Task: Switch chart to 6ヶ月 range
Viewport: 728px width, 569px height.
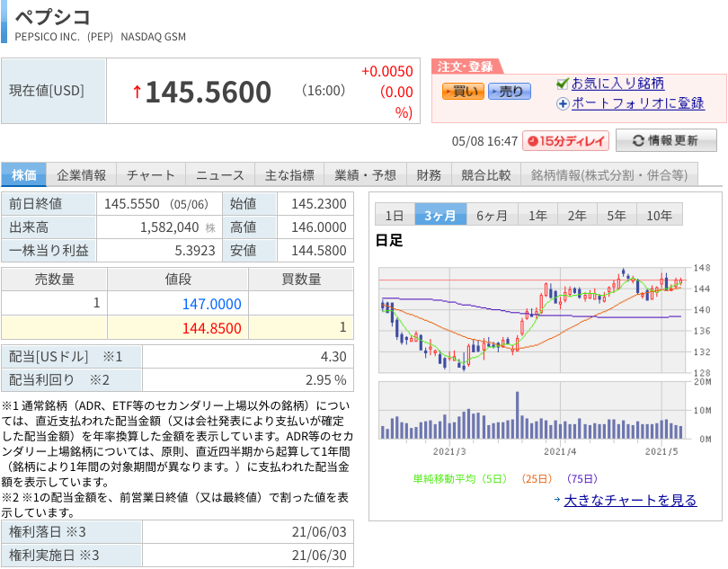Action: click(x=493, y=215)
